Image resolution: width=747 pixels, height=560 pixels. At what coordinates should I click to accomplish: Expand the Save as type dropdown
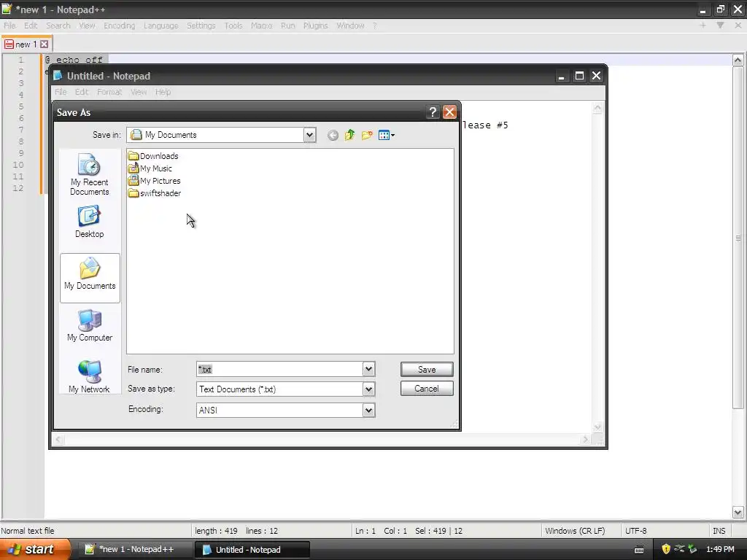[x=368, y=389]
